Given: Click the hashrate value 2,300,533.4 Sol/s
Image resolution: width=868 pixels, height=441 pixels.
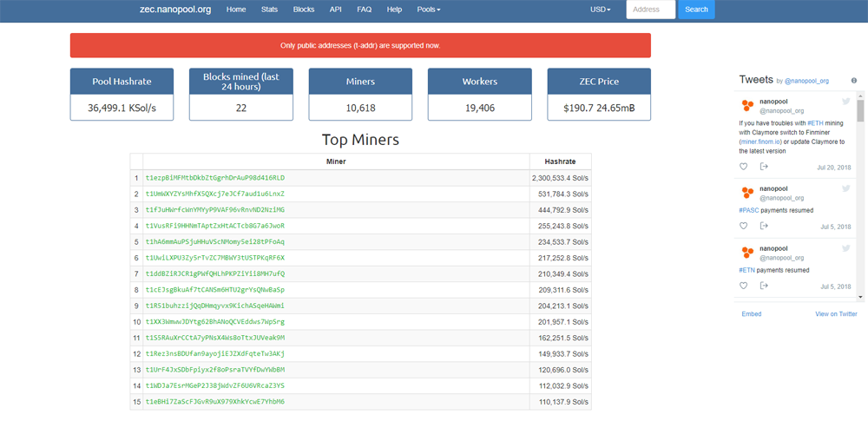Looking at the screenshot, I should click(560, 178).
